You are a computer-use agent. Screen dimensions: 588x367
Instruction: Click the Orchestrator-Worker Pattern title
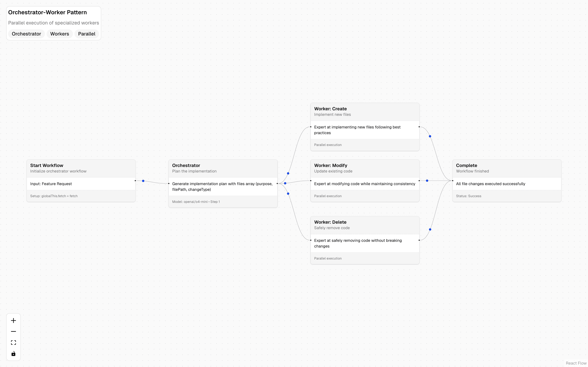click(47, 12)
